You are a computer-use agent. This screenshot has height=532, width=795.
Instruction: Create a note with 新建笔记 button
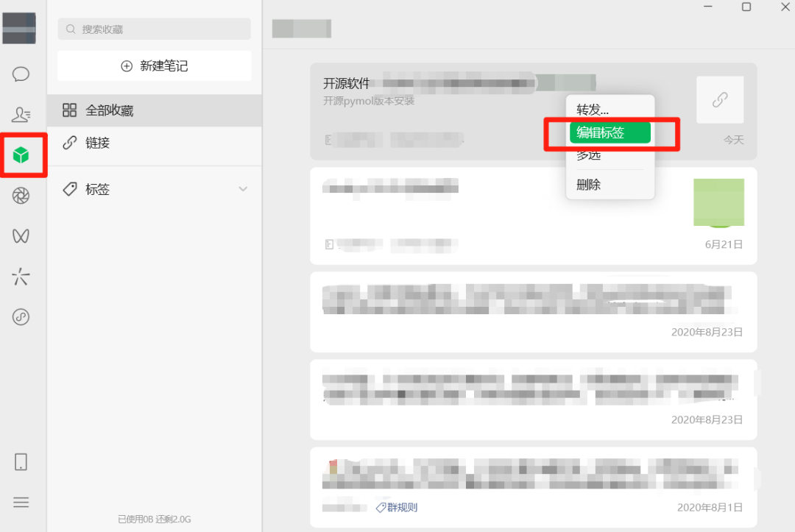(x=154, y=66)
